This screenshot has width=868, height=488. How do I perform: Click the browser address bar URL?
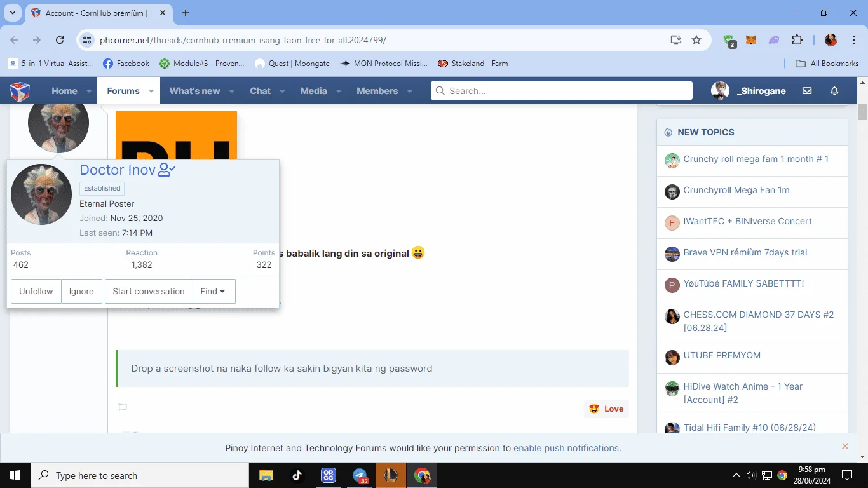[x=243, y=40]
